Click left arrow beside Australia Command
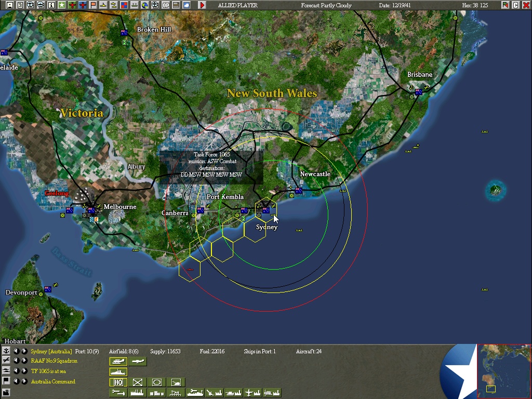This screenshot has width=532, height=399. (16, 381)
